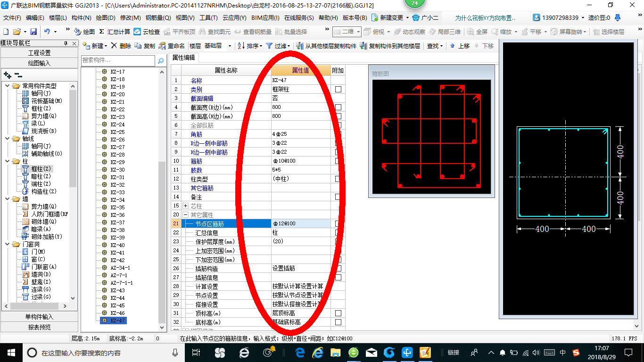Move component up with 上移
Image resolution: width=644 pixels, height=362 pixels.
click(x=460, y=46)
